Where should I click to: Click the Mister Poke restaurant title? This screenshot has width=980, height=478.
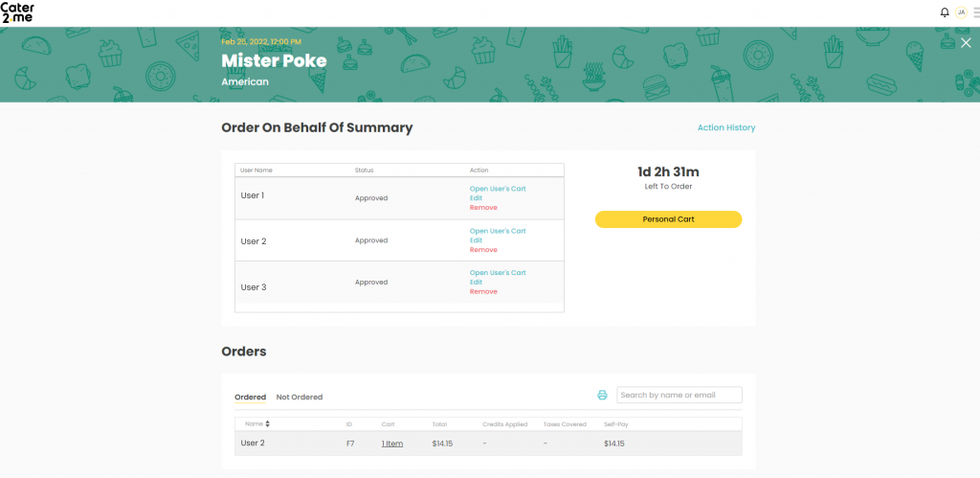click(x=274, y=61)
